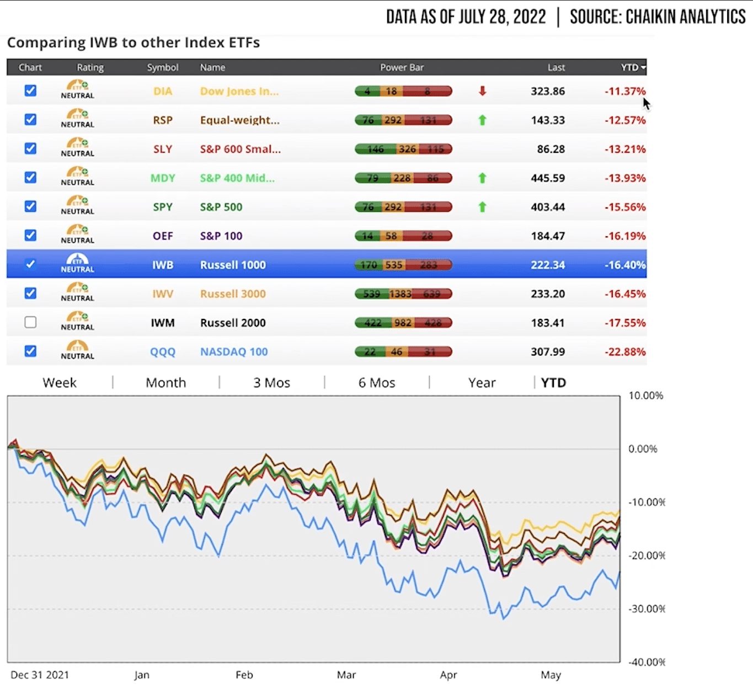The image size is (753, 700).
Task: Uncheck the OEF chart checkbox
Action: pyautogui.click(x=30, y=235)
